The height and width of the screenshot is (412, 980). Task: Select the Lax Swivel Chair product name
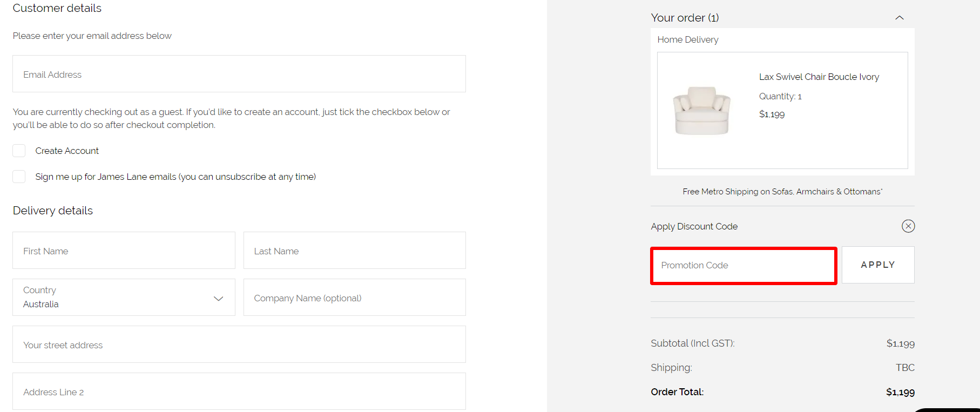pyautogui.click(x=819, y=77)
